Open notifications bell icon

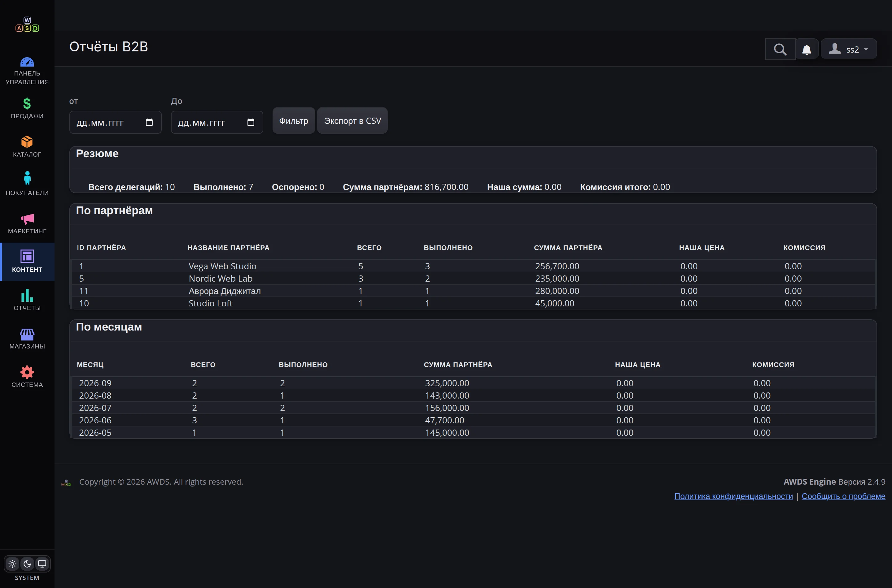point(807,49)
